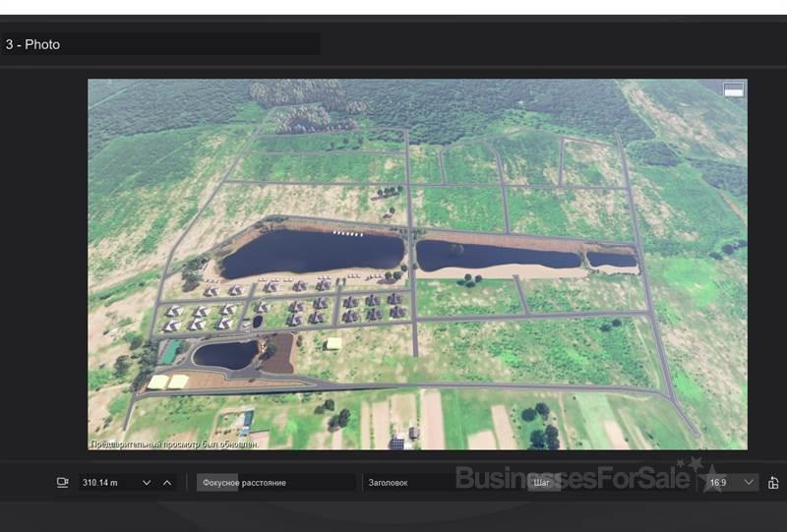Open the 16:9 aspect ratio dropdown
Screen dimensions: 787x532
coord(728,483)
